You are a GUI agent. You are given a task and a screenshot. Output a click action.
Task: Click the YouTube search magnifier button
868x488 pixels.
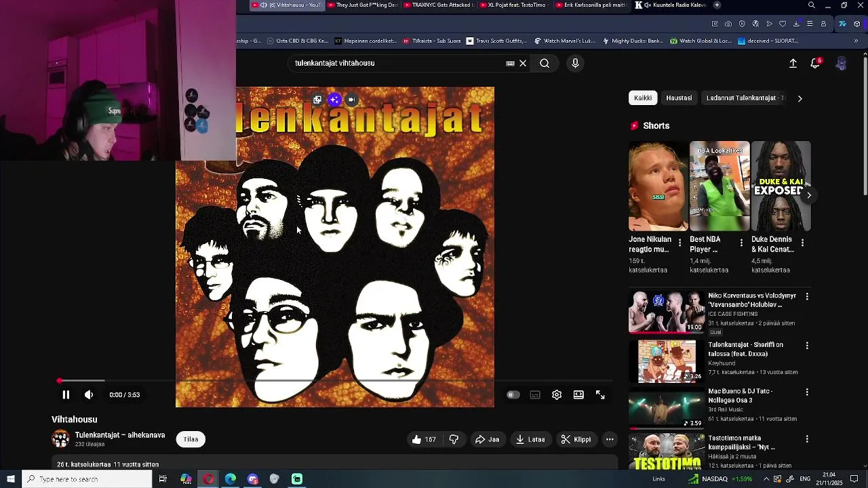[x=545, y=63]
